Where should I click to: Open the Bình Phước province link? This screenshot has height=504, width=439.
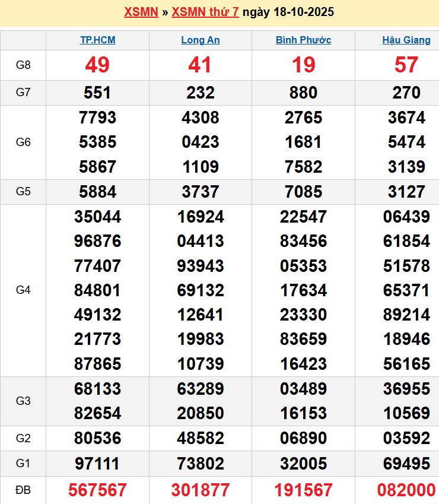pyautogui.click(x=303, y=40)
